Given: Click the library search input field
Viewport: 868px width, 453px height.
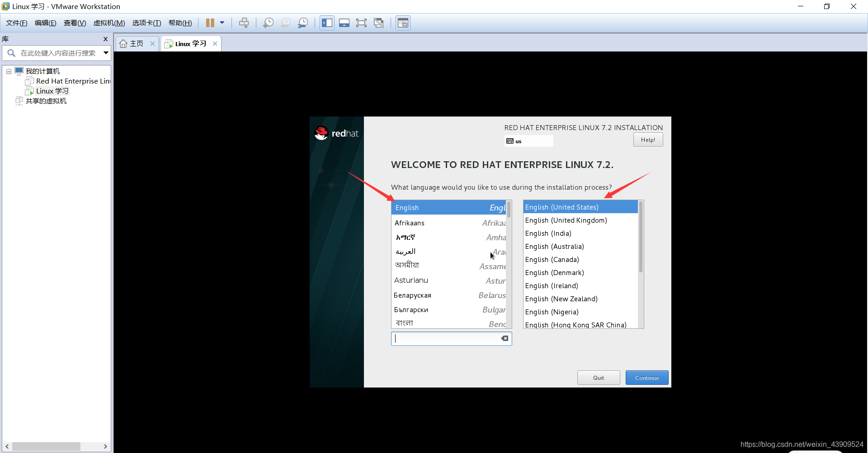Looking at the screenshot, I should click(58, 53).
